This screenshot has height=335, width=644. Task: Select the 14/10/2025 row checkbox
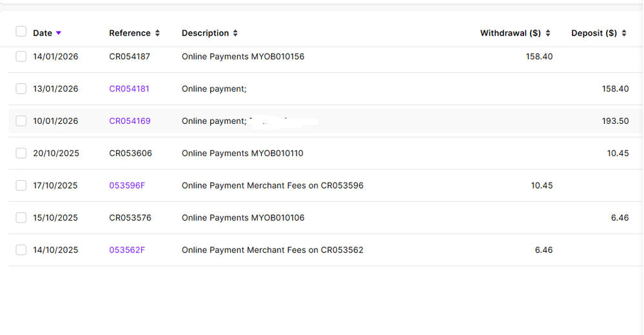21,250
